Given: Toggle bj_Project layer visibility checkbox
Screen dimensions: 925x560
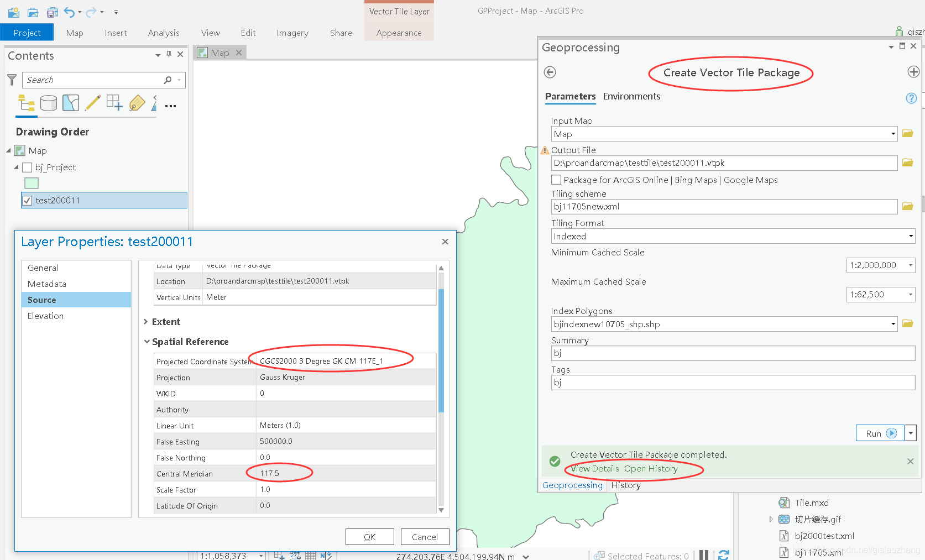Looking at the screenshot, I should [x=27, y=167].
